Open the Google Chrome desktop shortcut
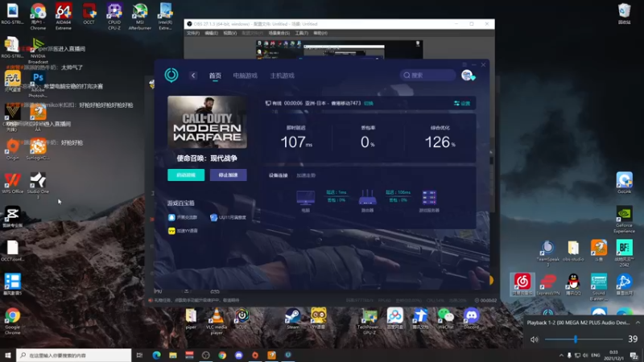644x362 pixels. coord(12,321)
